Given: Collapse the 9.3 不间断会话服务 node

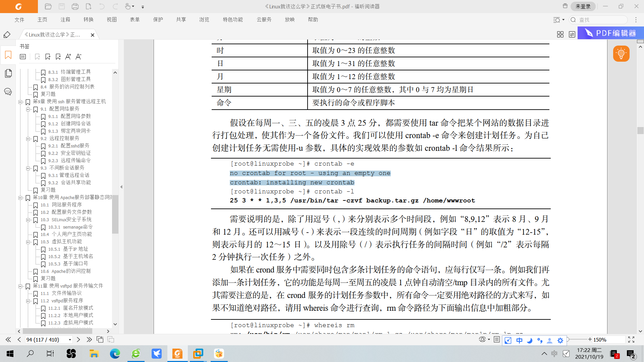Looking at the screenshot, I should (x=28, y=168).
